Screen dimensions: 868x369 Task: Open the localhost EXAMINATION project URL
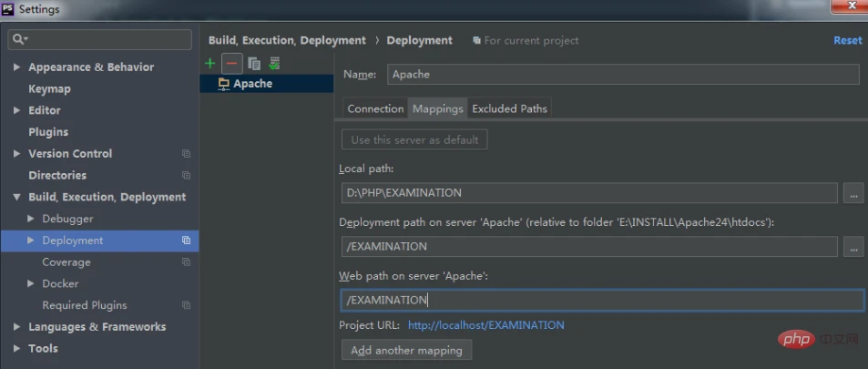[x=486, y=325]
